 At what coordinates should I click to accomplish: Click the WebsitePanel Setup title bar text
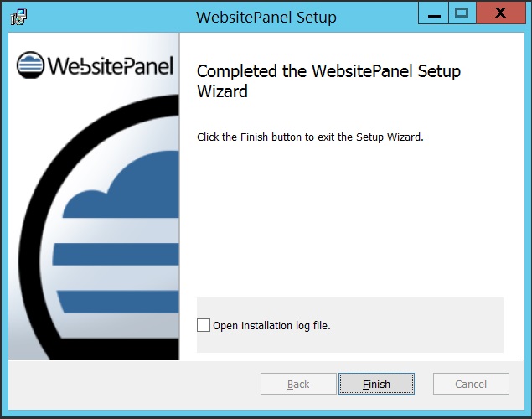pos(266,17)
